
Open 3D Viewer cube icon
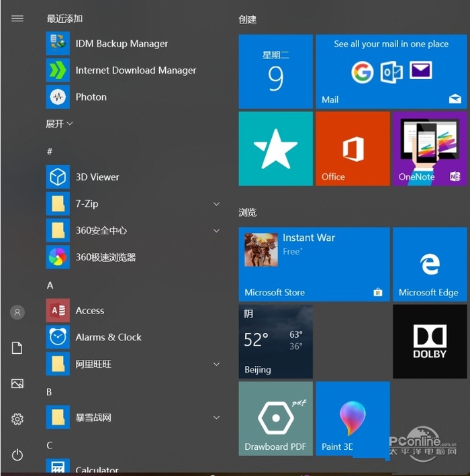58,177
